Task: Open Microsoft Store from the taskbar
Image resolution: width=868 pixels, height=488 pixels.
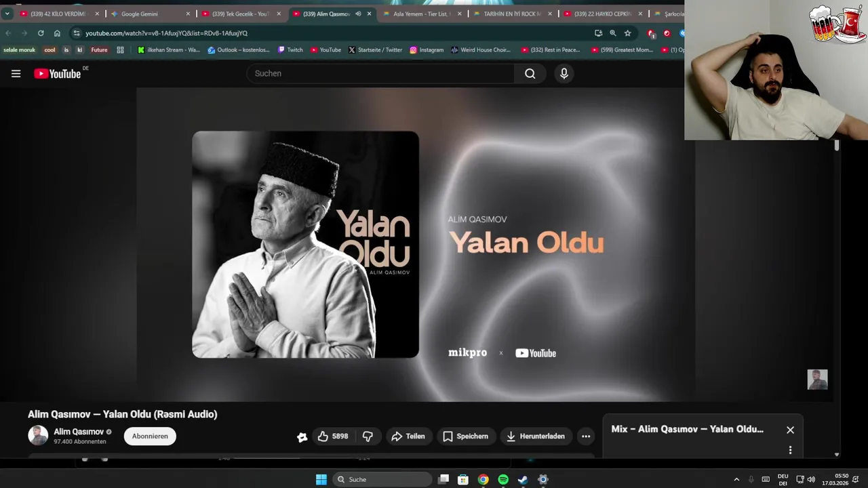Action: [463, 479]
